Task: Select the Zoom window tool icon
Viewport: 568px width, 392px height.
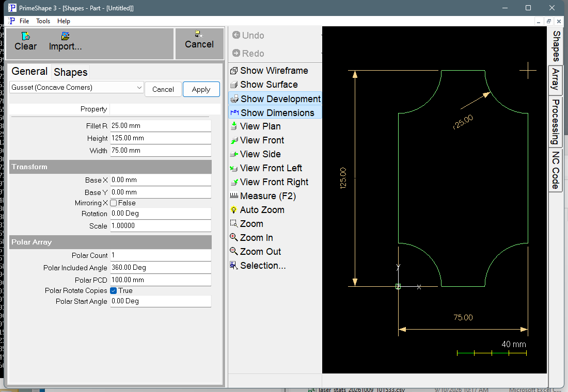Action: click(234, 224)
